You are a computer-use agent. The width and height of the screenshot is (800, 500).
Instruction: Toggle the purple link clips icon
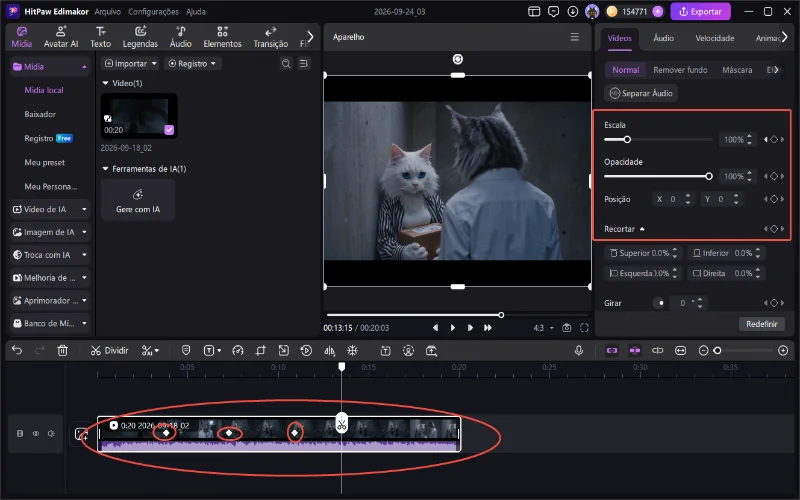click(x=612, y=351)
